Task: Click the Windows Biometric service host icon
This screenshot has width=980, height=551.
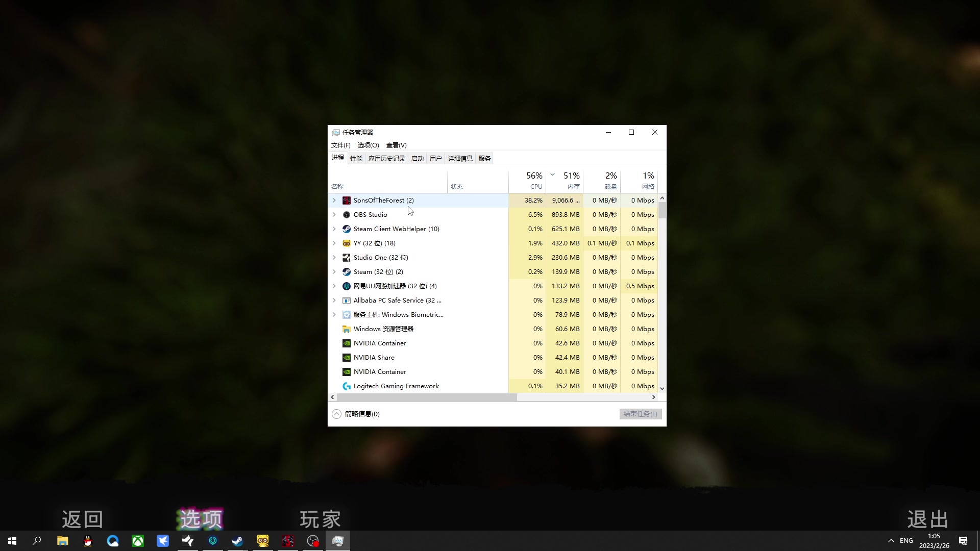Action: click(x=347, y=315)
